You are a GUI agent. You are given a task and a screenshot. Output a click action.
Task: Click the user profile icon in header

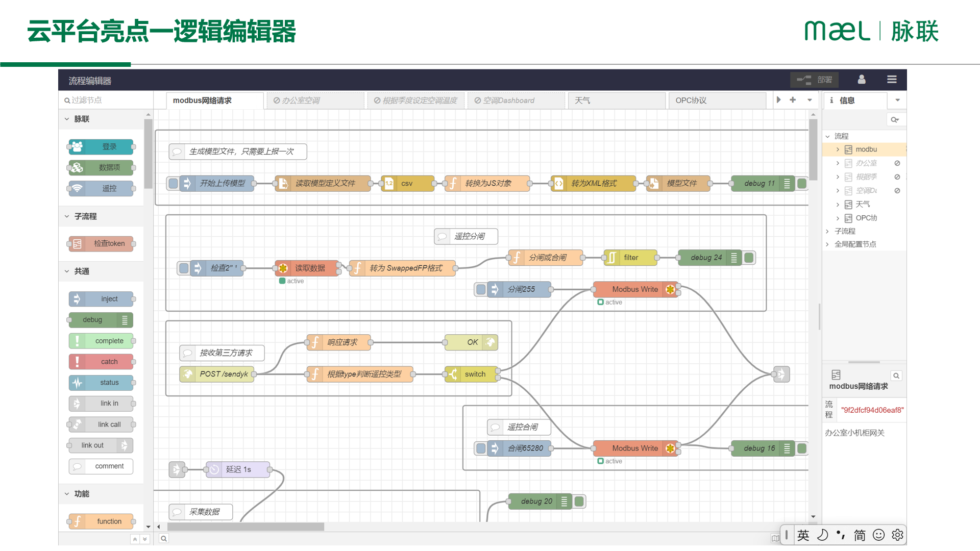tap(862, 80)
